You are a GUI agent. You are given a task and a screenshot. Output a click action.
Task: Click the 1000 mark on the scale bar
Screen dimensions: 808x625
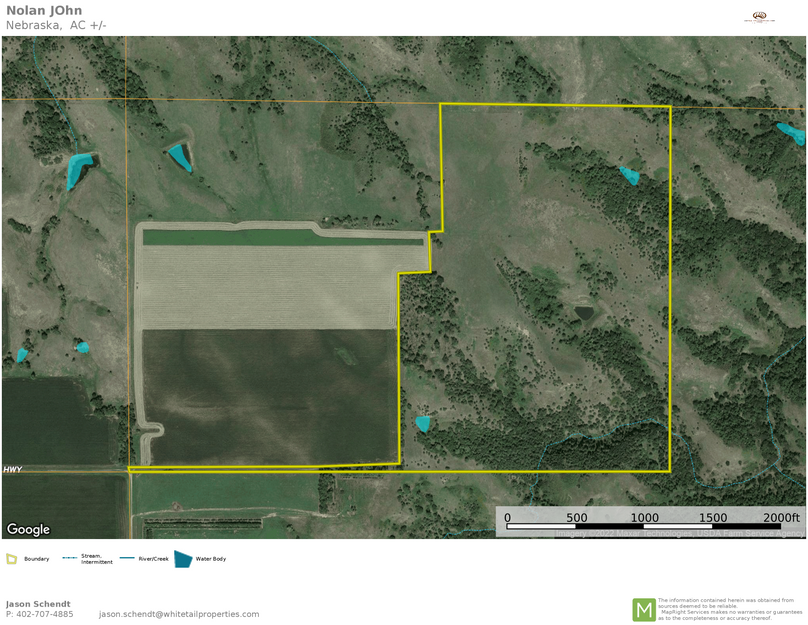click(x=645, y=518)
